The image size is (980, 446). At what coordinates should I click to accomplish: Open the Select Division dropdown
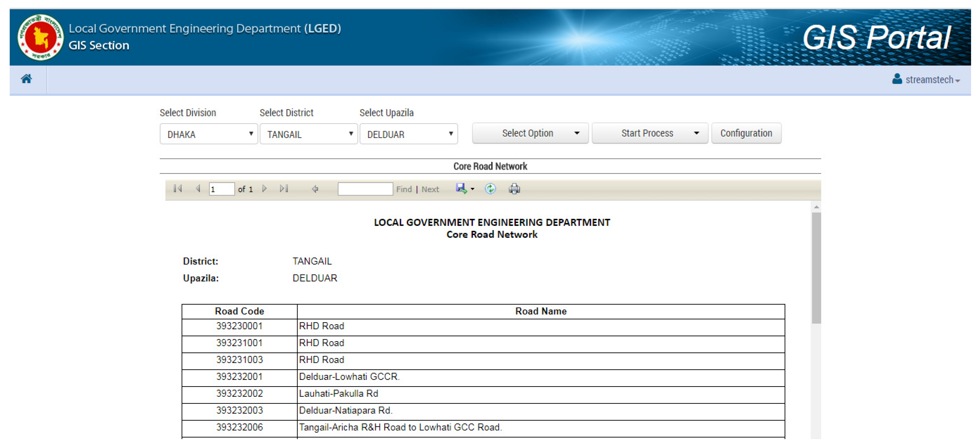208,134
